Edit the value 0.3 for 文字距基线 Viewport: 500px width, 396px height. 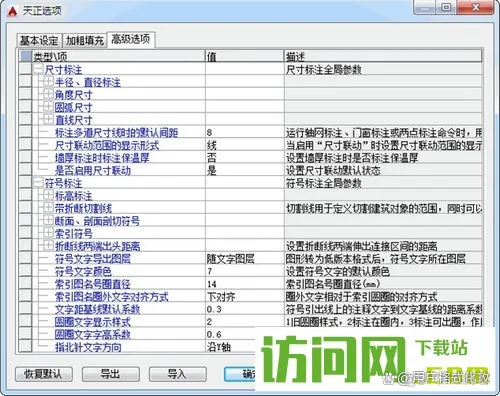(245, 309)
